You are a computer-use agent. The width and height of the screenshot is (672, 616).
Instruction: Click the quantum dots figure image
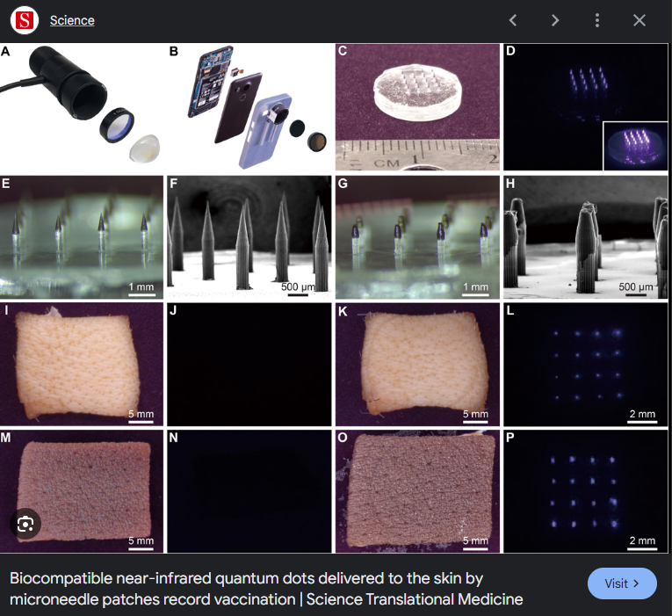click(334, 298)
